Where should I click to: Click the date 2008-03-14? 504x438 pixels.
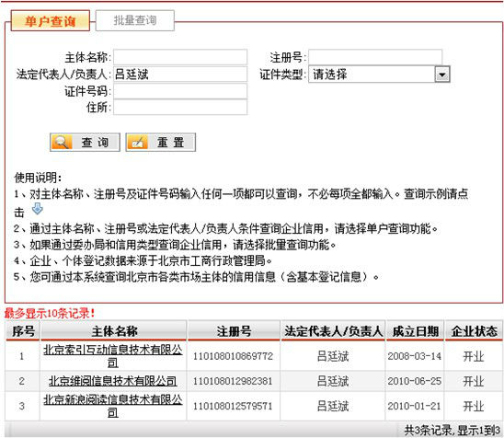(414, 356)
